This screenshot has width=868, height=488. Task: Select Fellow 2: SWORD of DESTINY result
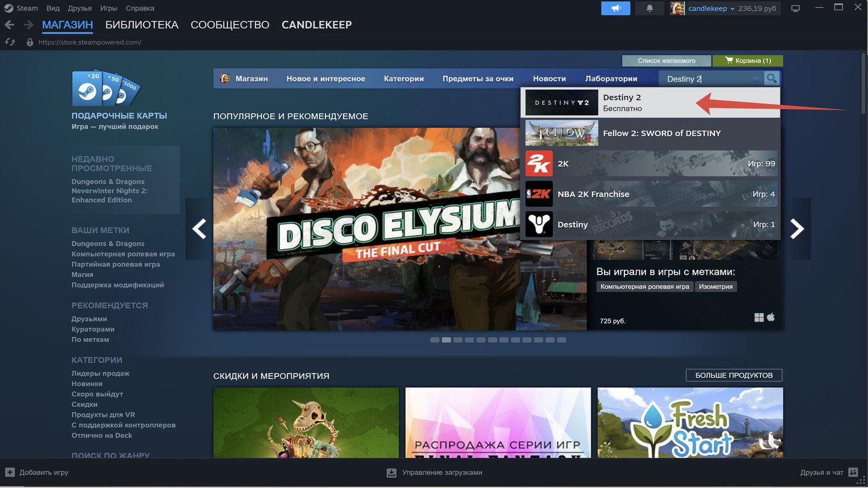650,133
